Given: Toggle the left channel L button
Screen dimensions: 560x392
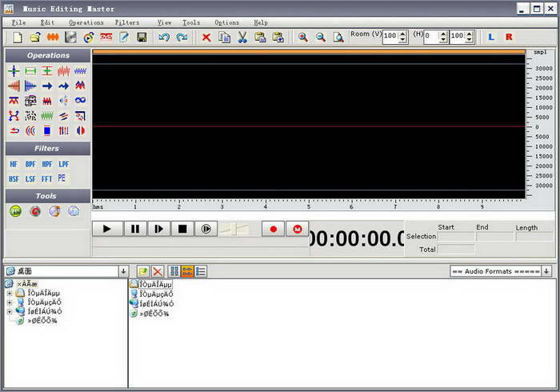Looking at the screenshot, I should [490, 37].
